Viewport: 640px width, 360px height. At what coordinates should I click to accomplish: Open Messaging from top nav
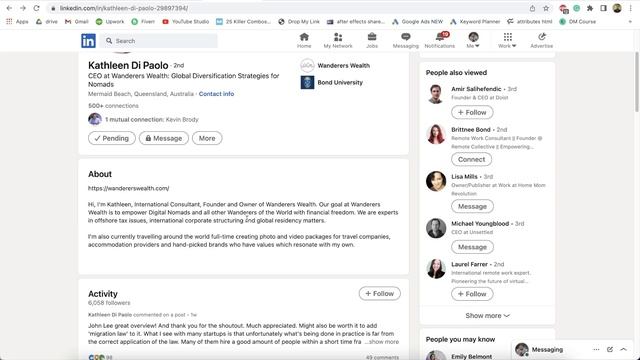(405, 40)
